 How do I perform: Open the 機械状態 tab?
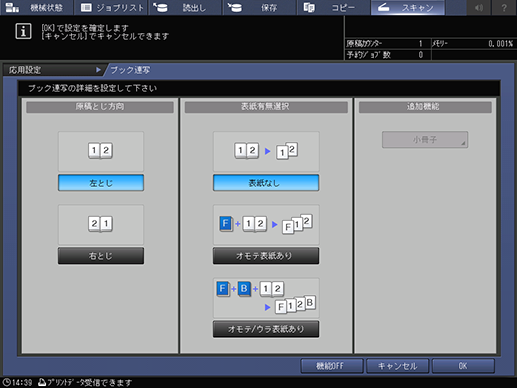[x=37, y=7]
